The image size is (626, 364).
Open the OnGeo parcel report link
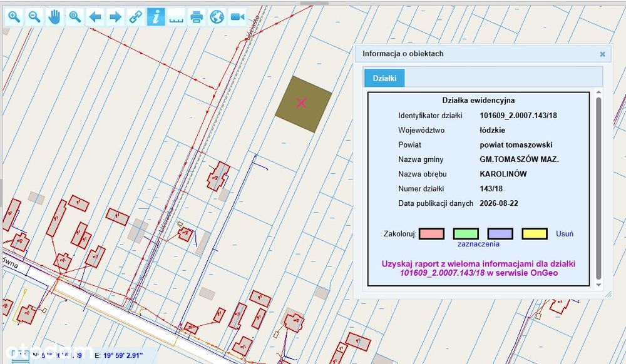click(x=479, y=268)
